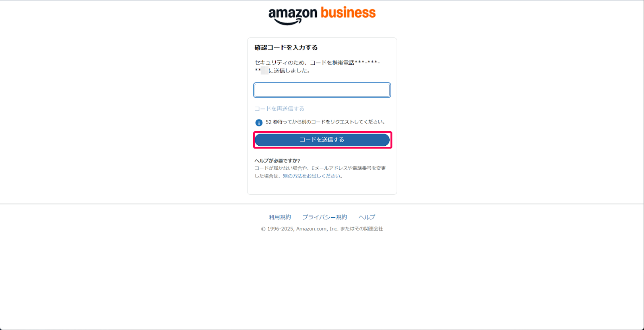Open the 利用規約 footer link
The height and width of the screenshot is (330, 644).
point(280,217)
